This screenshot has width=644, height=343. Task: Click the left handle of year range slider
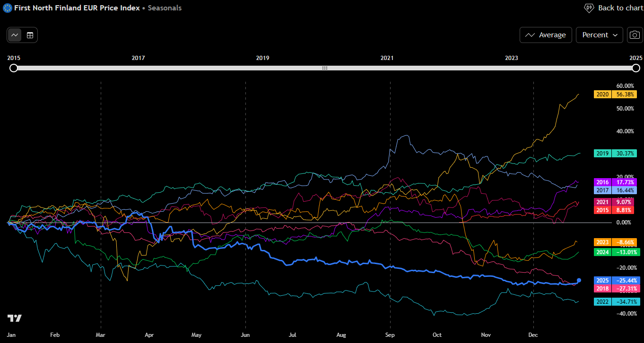click(x=14, y=68)
